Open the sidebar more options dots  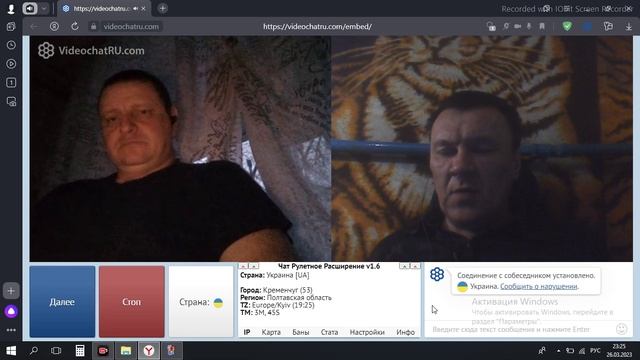tap(11, 330)
